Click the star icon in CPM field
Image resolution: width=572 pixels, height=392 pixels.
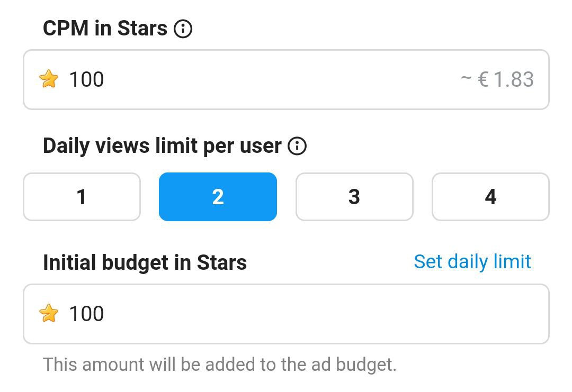tap(49, 80)
